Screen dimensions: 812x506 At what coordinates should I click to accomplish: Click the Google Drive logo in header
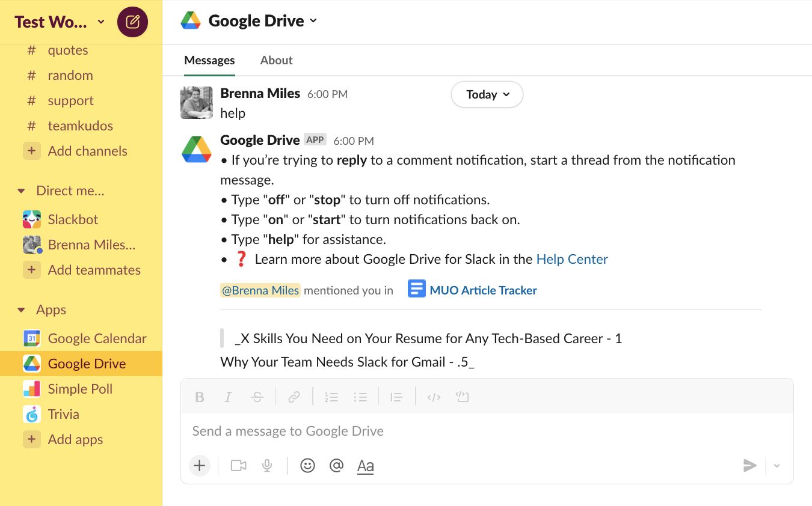[x=191, y=21]
